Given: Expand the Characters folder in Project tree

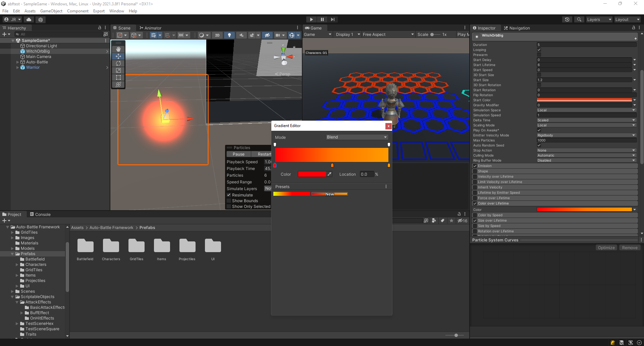Looking at the screenshot, I should [x=17, y=265].
